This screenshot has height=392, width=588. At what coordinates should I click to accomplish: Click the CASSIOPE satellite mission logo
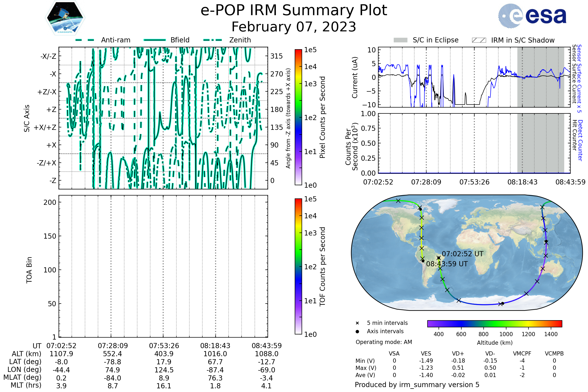coord(65,18)
